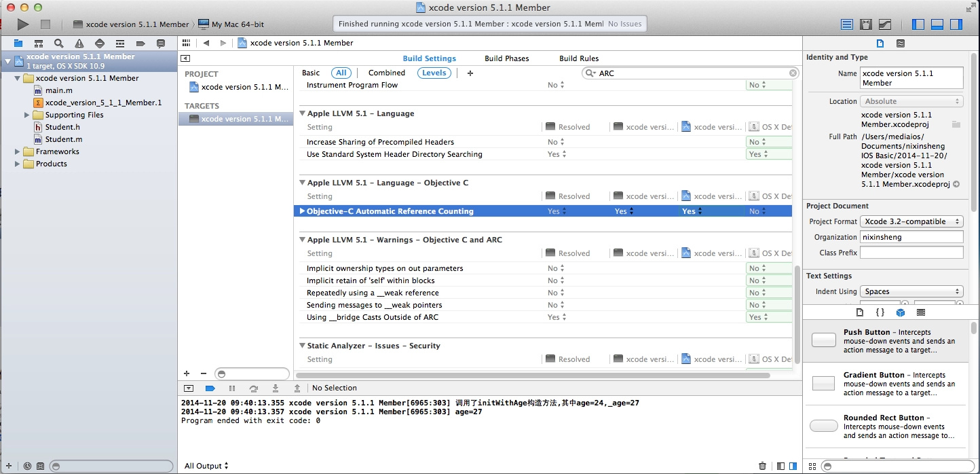Toggle the utilities pane visibility
980x474 pixels.
956,24
